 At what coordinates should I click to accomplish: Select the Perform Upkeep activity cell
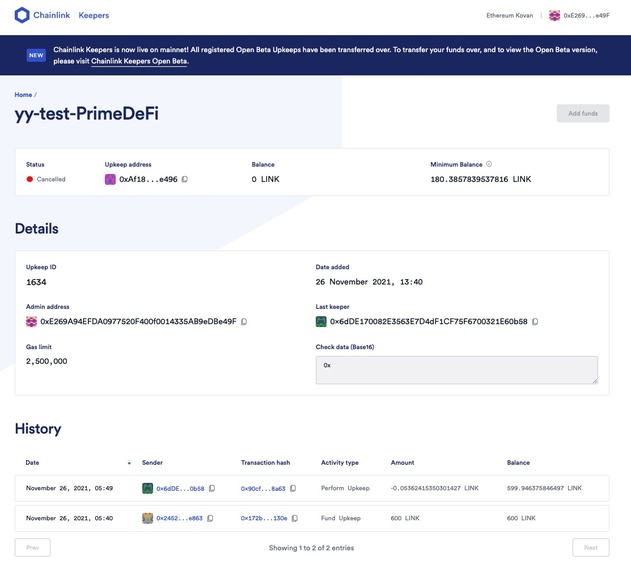coord(345,488)
